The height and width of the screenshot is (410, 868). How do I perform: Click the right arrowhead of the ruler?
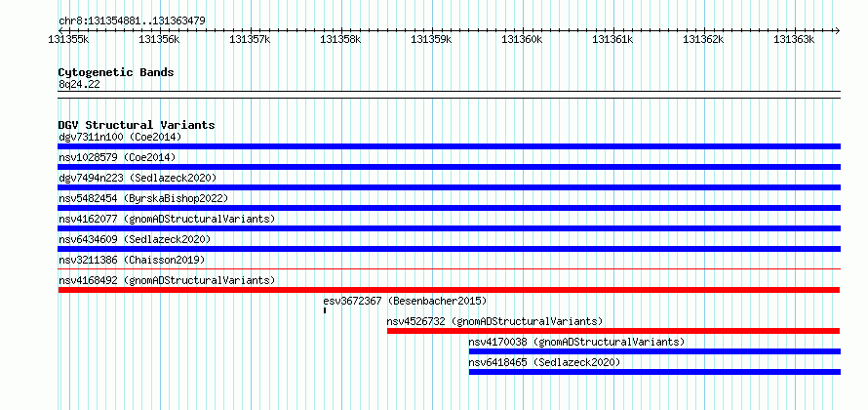tap(837, 30)
